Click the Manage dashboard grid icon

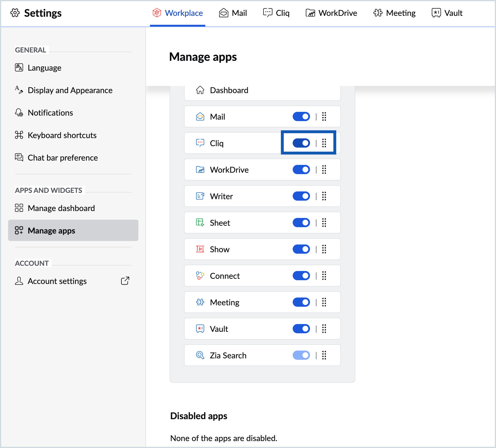(x=19, y=208)
